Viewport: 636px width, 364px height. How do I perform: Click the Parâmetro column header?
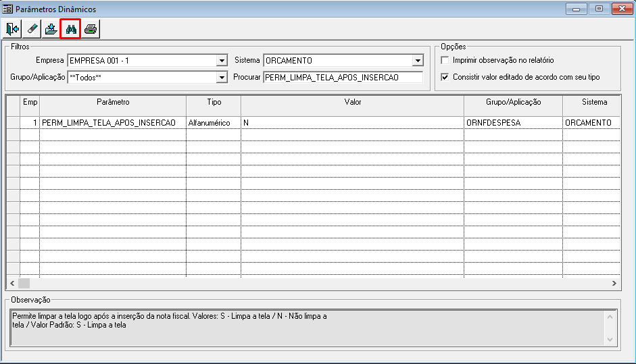pyautogui.click(x=113, y=105)
